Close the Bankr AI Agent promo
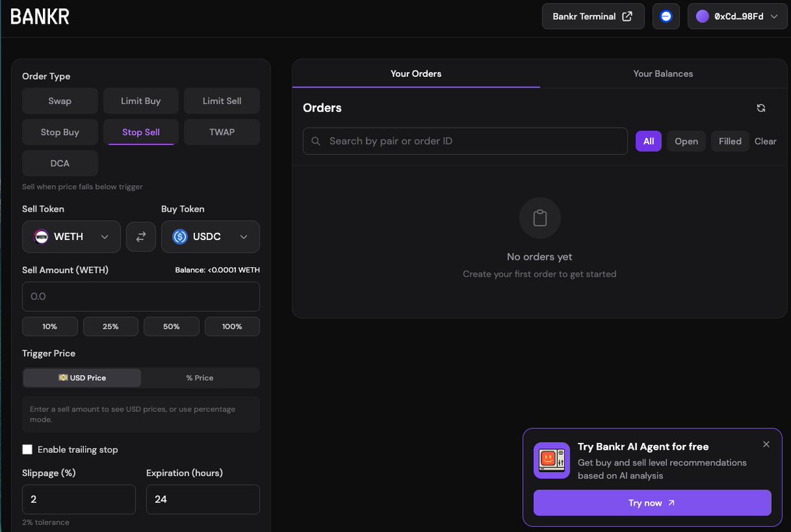Screen dimensions: 791x532 (x=766, y=444)
